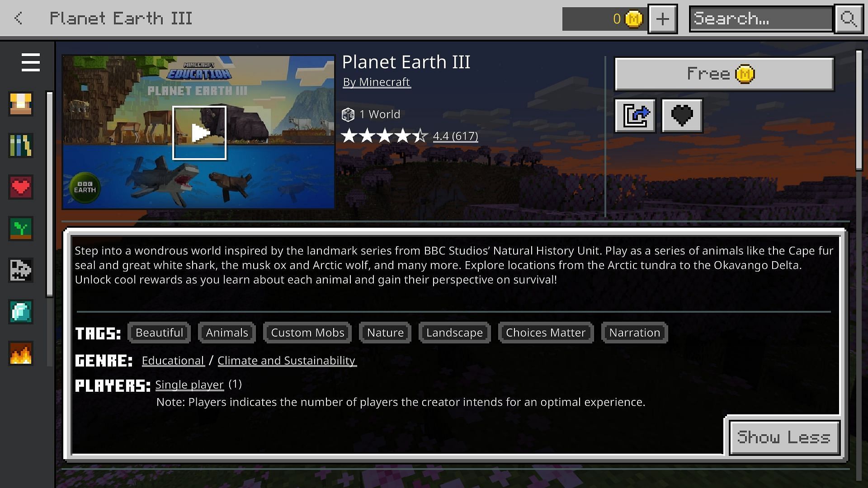
Task: Open the Climate and Sustainability genre link
Action: (x=286, y=361)
